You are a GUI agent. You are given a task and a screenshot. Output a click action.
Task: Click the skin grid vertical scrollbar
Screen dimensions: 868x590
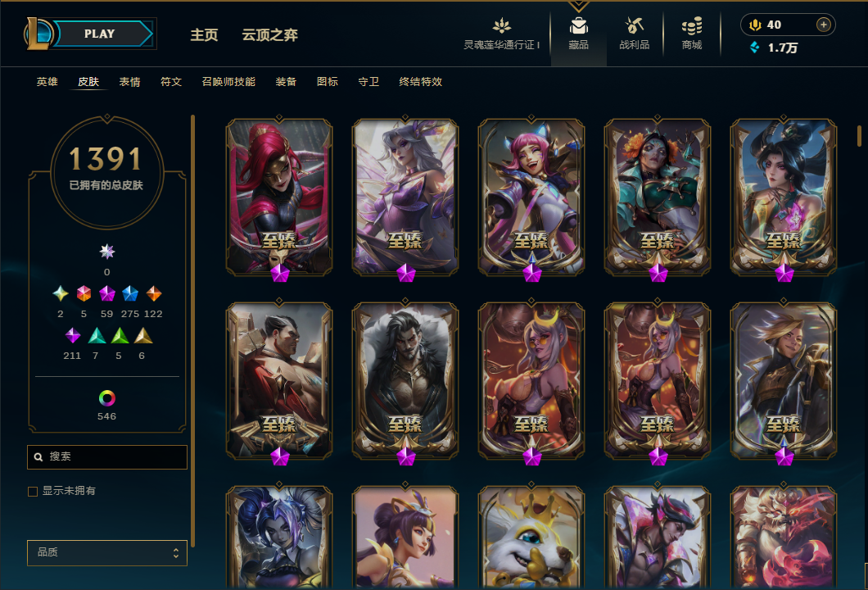pos(859,136)
